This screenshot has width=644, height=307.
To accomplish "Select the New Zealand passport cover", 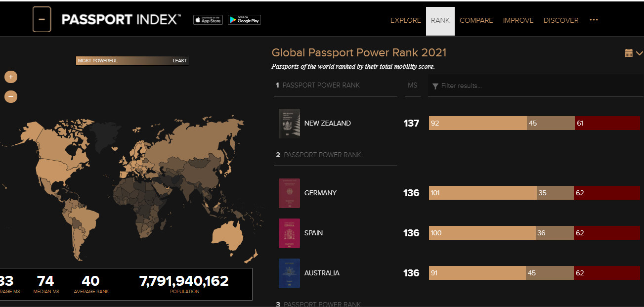I will tap(289, 123).
